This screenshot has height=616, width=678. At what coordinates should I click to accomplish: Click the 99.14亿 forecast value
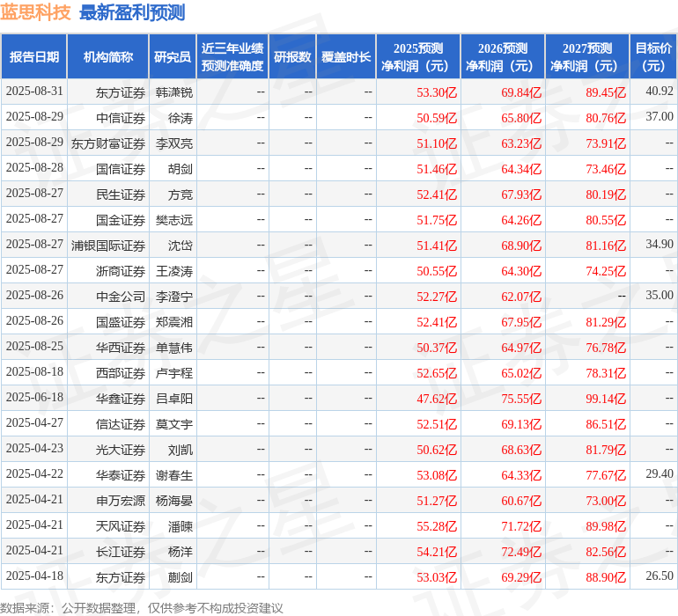click(606, 399)
